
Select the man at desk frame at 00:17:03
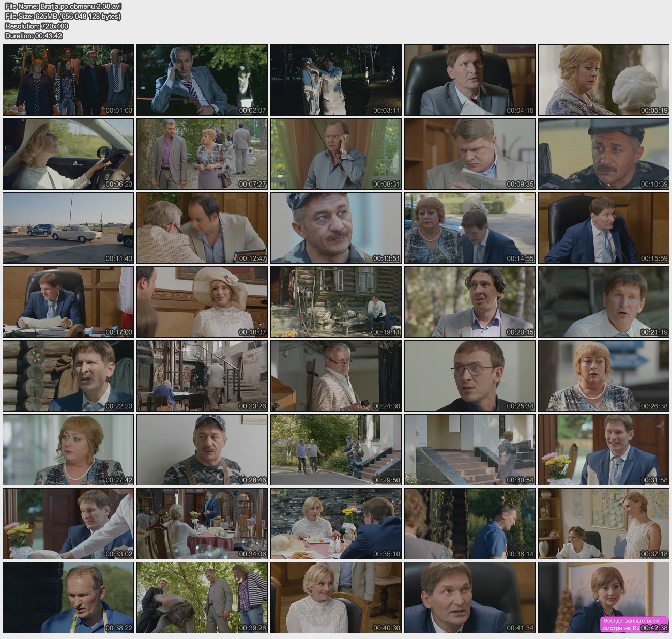(x=68, y=302)
